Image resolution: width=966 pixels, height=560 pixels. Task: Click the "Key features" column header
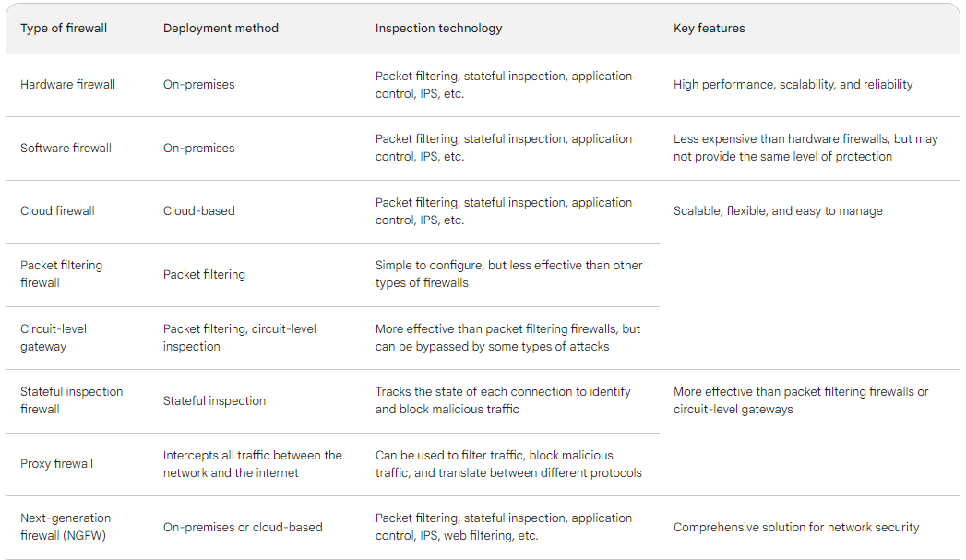(x=709, y=29)
